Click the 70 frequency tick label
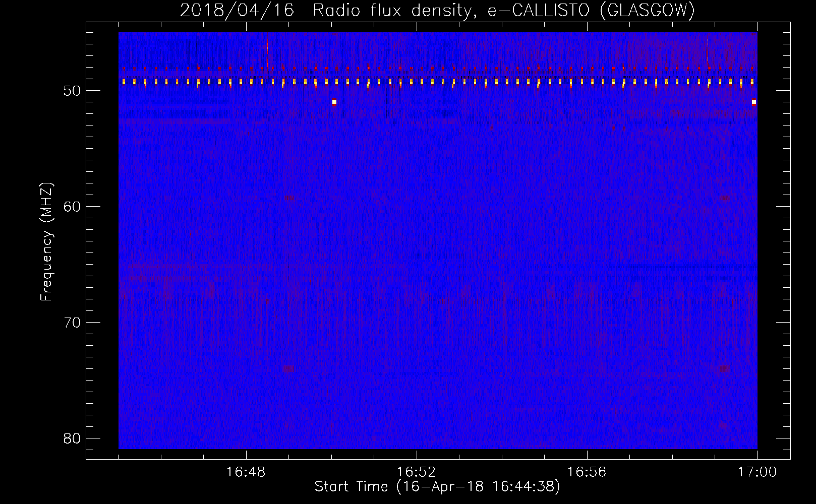 tap(72, 323)
